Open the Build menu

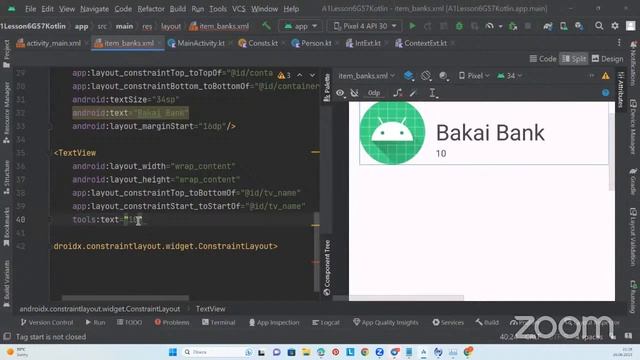[x=178, y=9]
